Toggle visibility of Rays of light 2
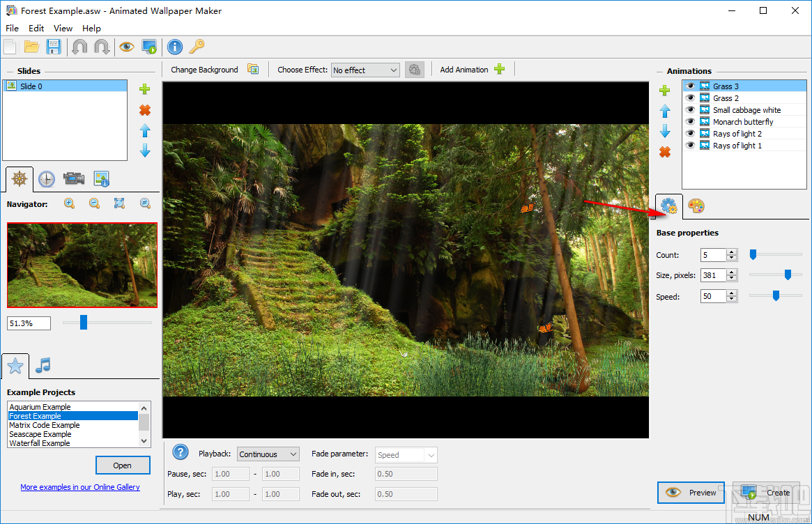This screenshot has width=812, height=524. tap(690, 134)
